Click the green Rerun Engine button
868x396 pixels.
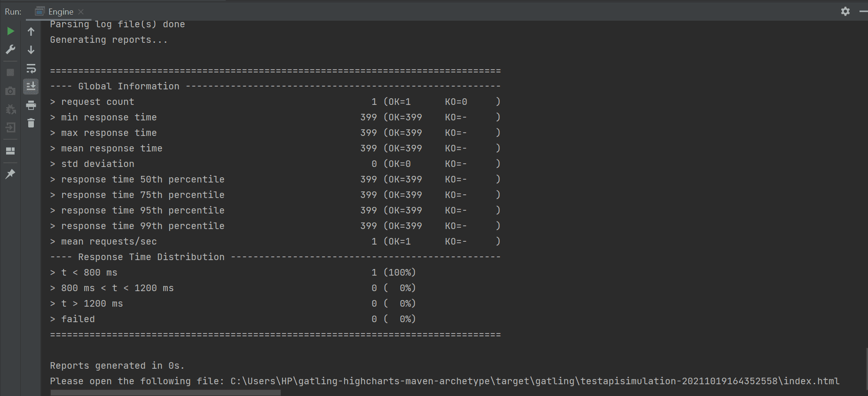click(10, 32)
